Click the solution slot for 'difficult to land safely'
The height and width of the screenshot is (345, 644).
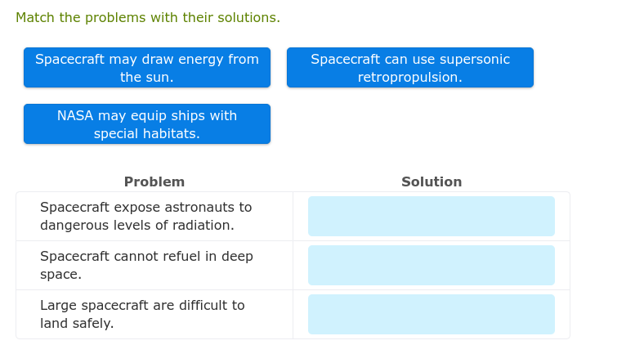point(432,315)
